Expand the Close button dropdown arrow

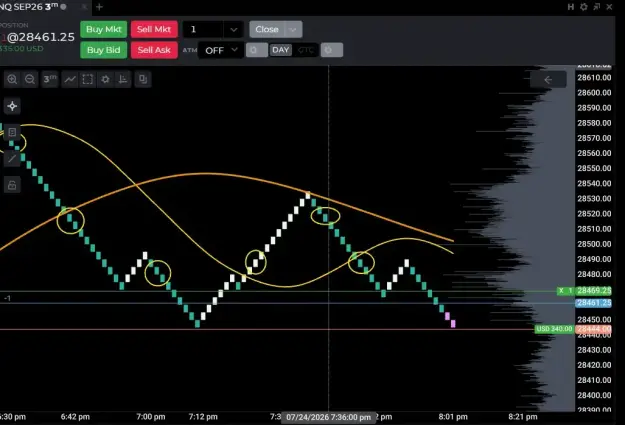[x=293, y=30]
